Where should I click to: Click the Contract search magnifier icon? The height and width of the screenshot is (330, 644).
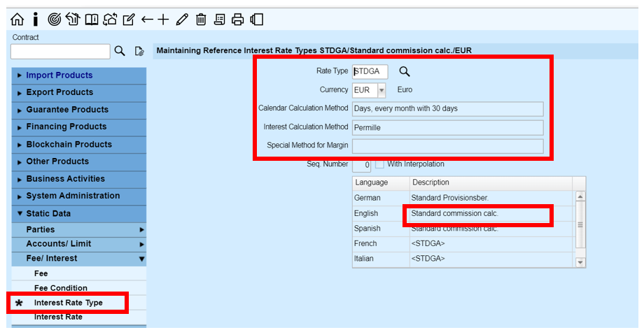pyautogui.click(x=120, y=51)
